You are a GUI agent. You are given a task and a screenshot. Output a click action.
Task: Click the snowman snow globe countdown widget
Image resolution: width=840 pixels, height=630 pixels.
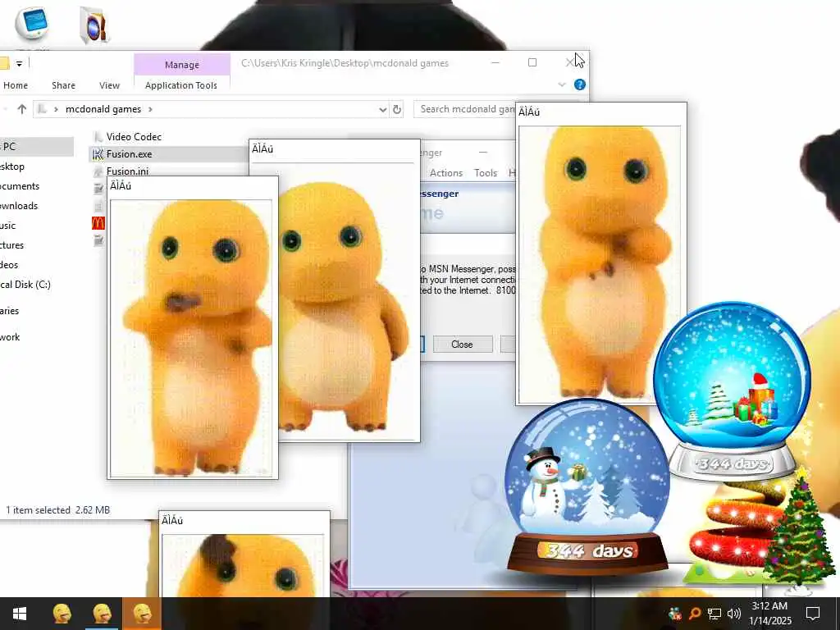pos(587,486)
